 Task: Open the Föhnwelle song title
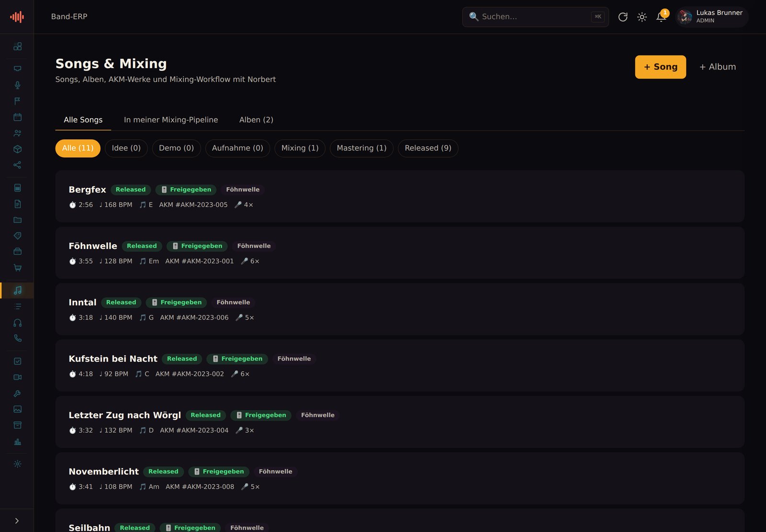[93, 246]
